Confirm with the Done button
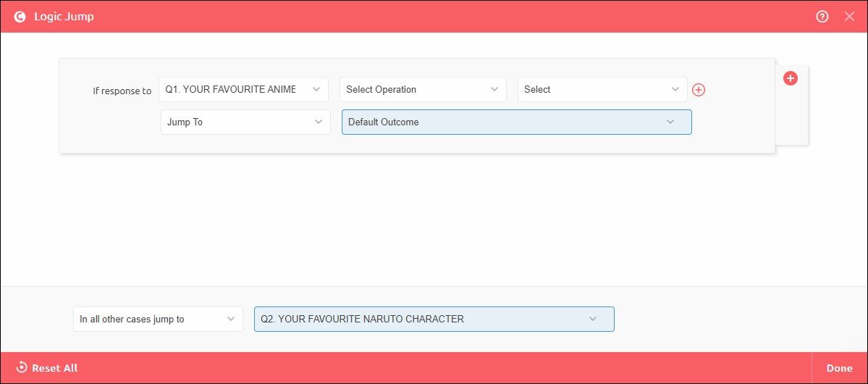Viewport: 868px width, 384px height. point(839,368)
